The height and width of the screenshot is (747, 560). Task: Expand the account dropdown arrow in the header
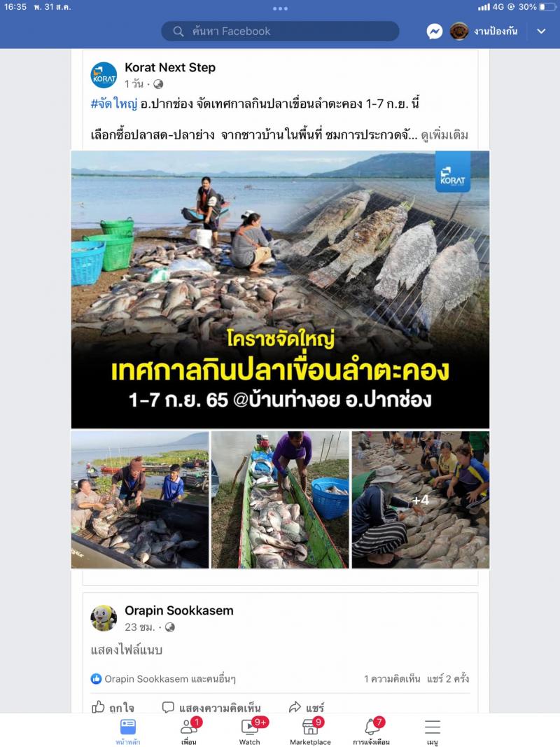(x=541, y=32)
